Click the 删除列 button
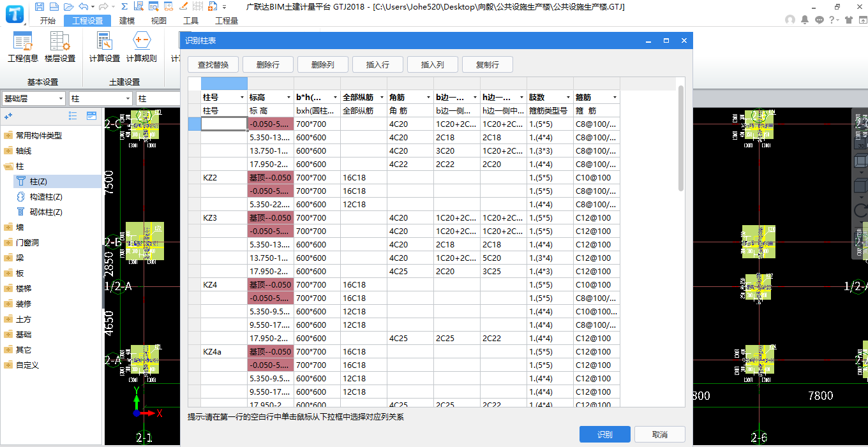Screen dimensions: 868x447 pos(322,64)
